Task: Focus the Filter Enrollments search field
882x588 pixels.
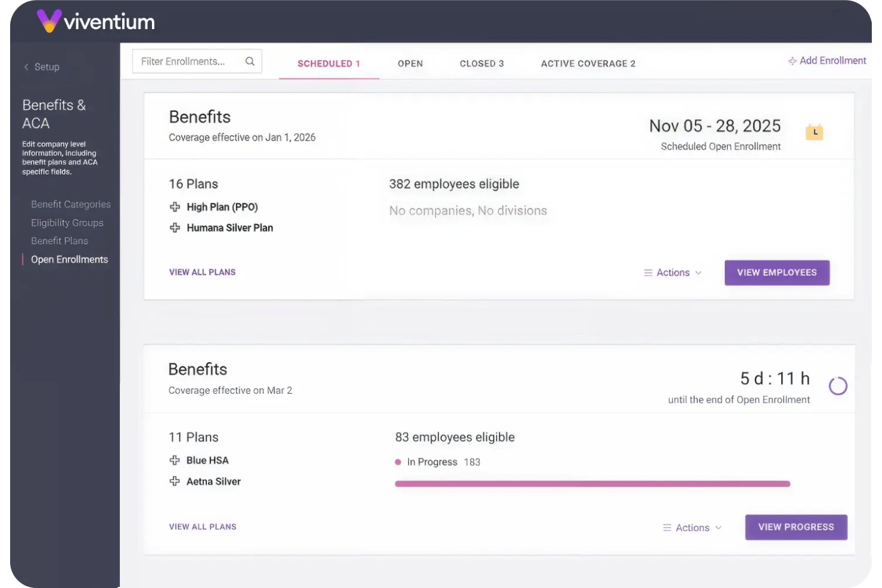Action: point(197,61)
